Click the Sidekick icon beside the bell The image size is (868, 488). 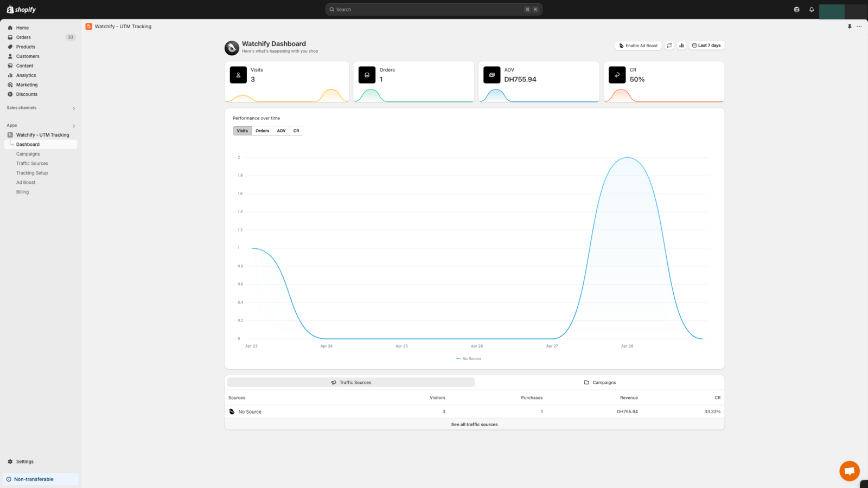point(796,10)
